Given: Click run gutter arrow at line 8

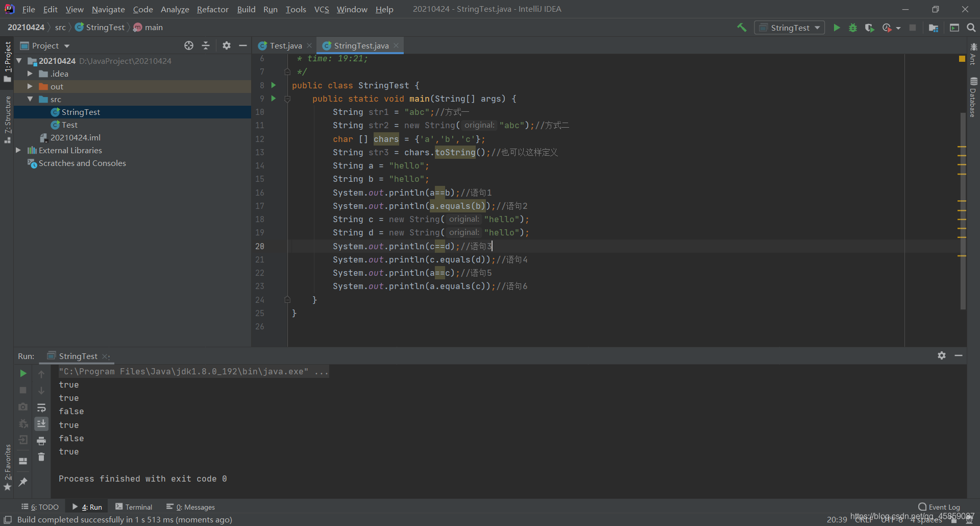Looking at the screenshot, I should click(x=274, y=85).
